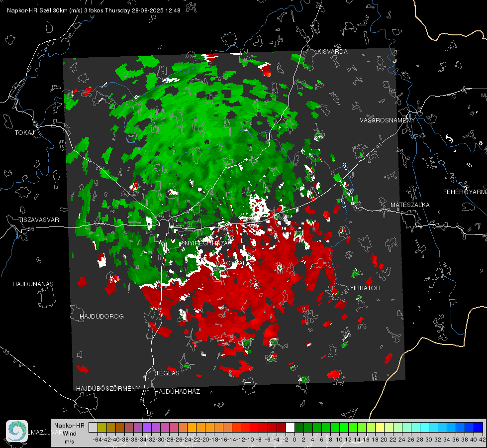The image size is (487, 448).
Task: Click the VÁSÁROSNAMÉNY town label
Action: (x=388, y=120)
